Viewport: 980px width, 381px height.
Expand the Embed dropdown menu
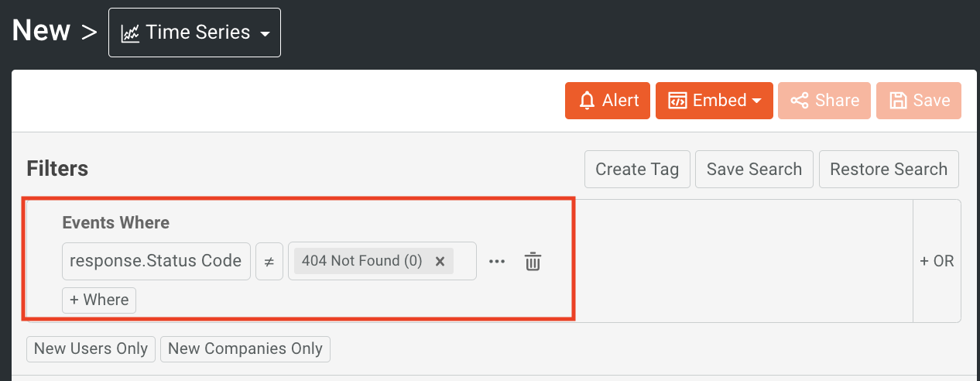click(759, 101)
